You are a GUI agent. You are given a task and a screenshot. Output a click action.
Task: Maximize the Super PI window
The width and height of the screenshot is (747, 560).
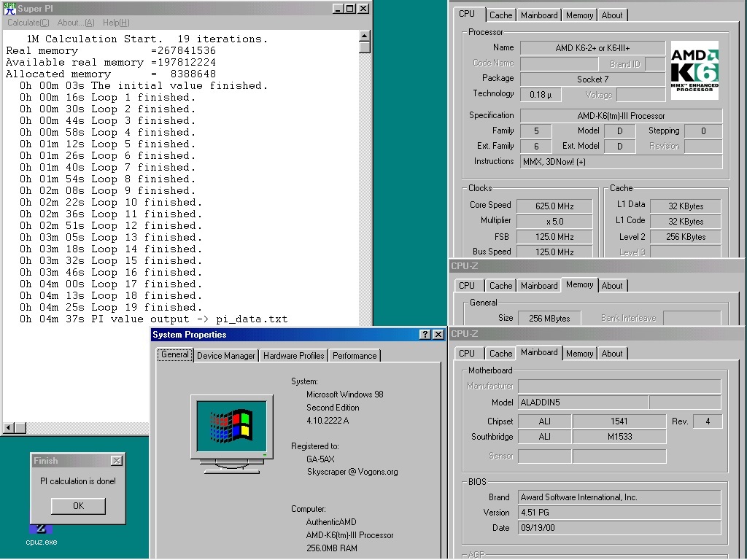click(349, 9)
